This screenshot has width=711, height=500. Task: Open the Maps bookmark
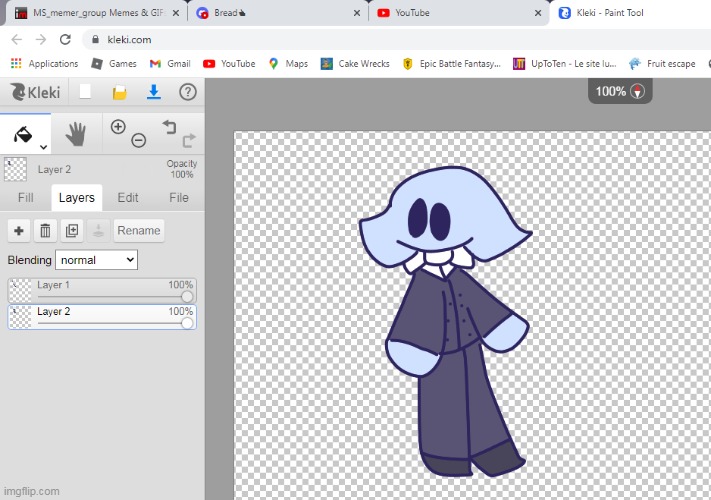tap(288, 64)
